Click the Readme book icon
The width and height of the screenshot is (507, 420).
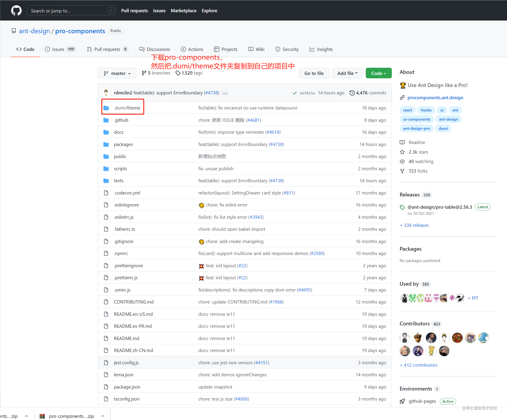pos(402,142)
